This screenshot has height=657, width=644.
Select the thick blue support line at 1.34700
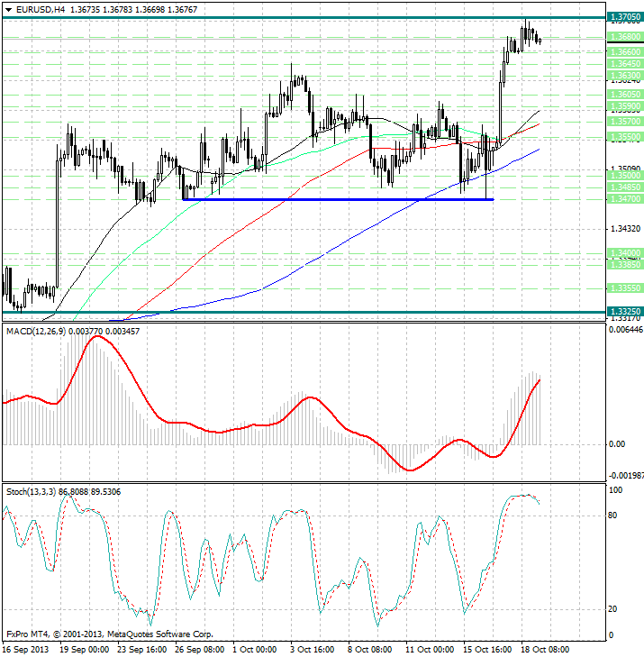click(339, 199)
